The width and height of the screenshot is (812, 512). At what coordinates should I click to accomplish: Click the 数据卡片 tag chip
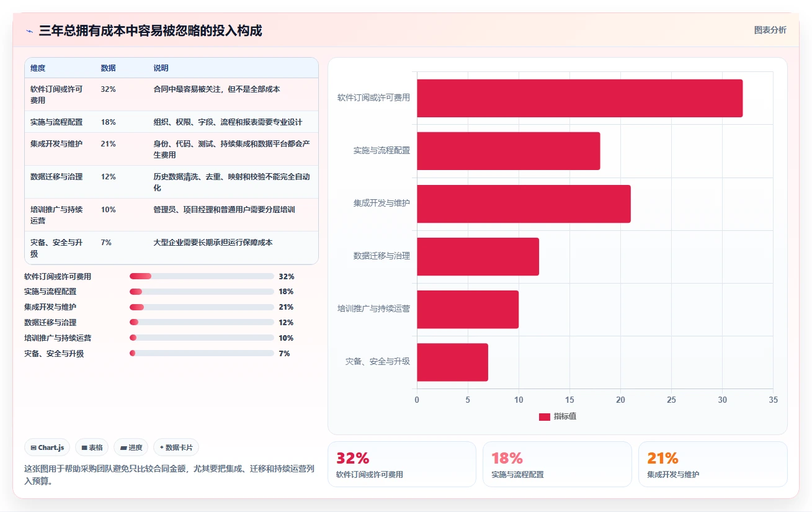tap(176, 447)
